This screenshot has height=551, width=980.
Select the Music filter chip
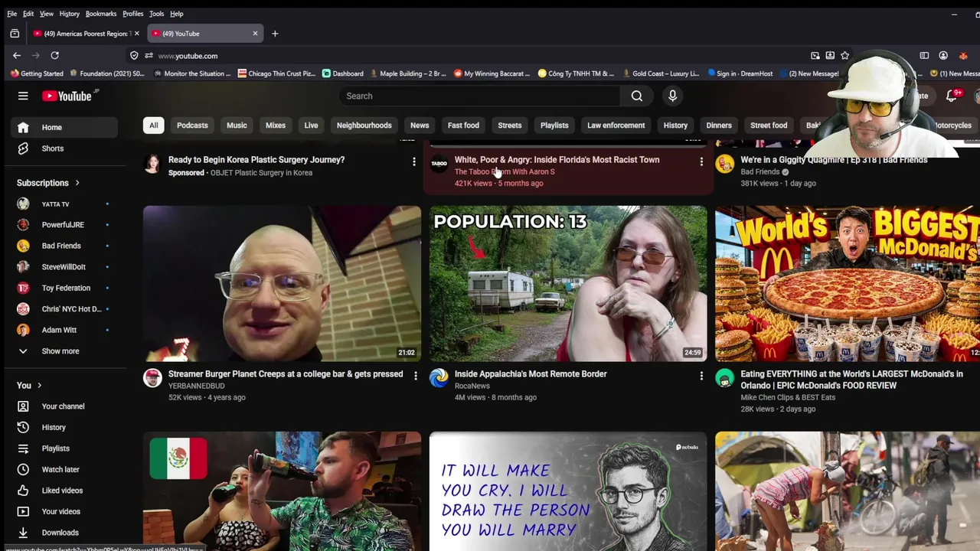(x=237, y=126)
